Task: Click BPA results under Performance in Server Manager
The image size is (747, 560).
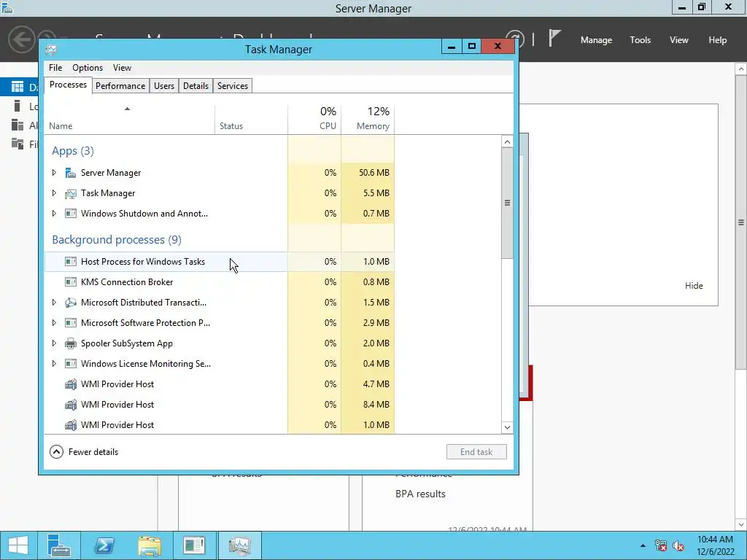Action: point(420,494)
